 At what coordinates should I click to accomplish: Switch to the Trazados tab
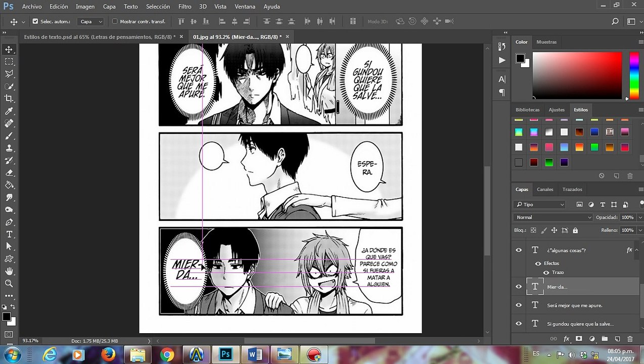point(572,190)
